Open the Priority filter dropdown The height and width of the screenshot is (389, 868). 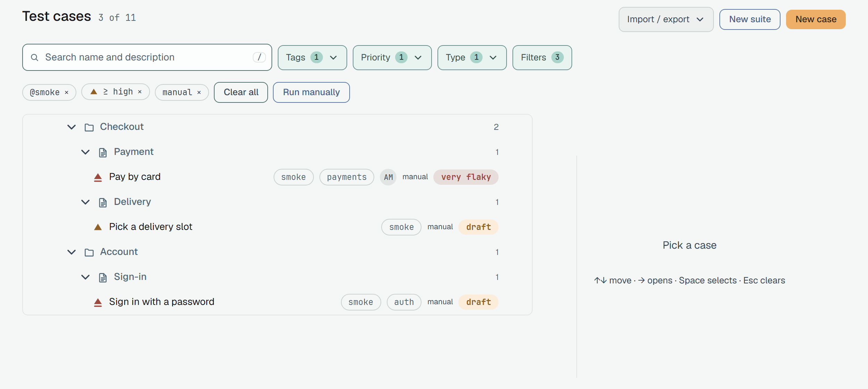pyautogui.click(x=392, y=58)
